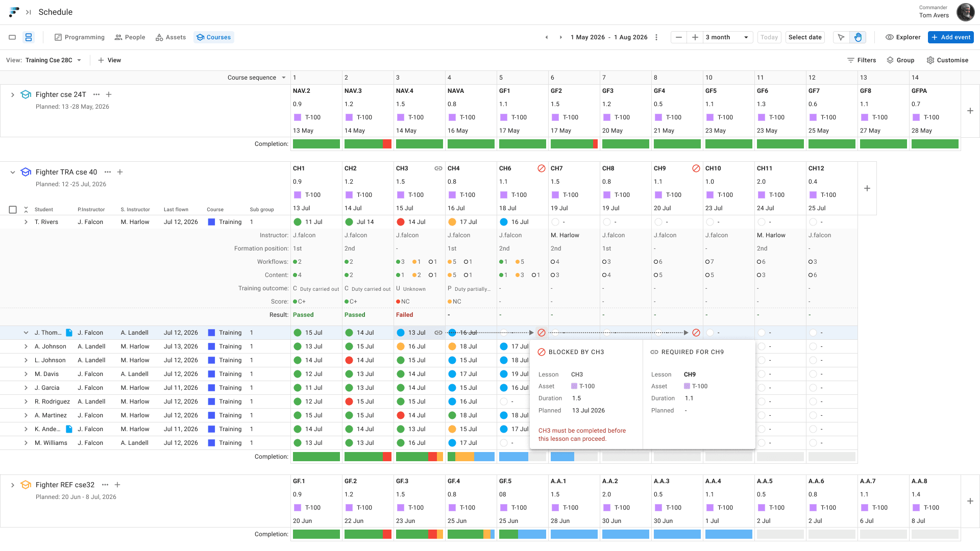The image size is (980, 551).
Task: Switch to split rows layout view
Action: click(x=29, y=37)
